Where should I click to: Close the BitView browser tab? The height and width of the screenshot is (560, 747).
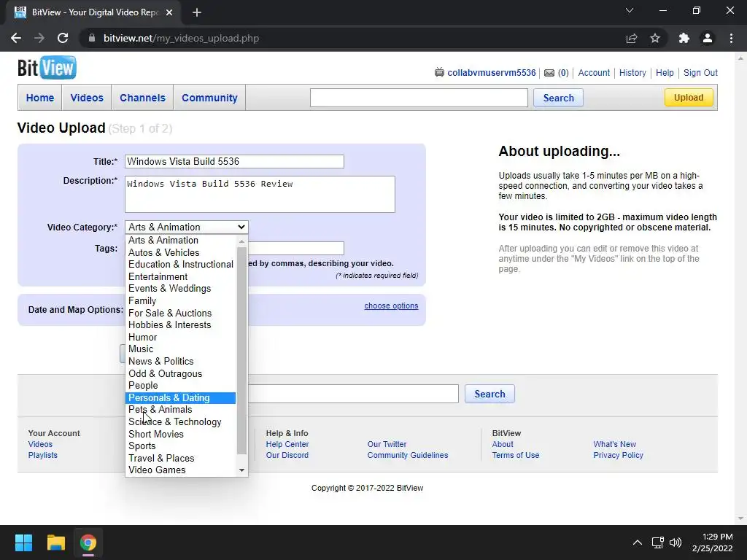tap(169, 12)
